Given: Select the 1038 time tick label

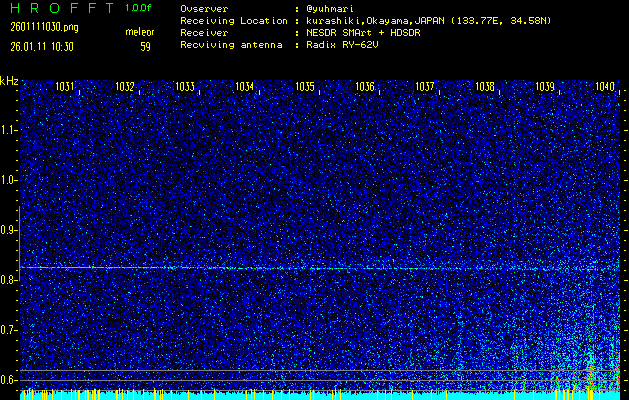Looking at the screenshot, I should click(x=485, y=87).
